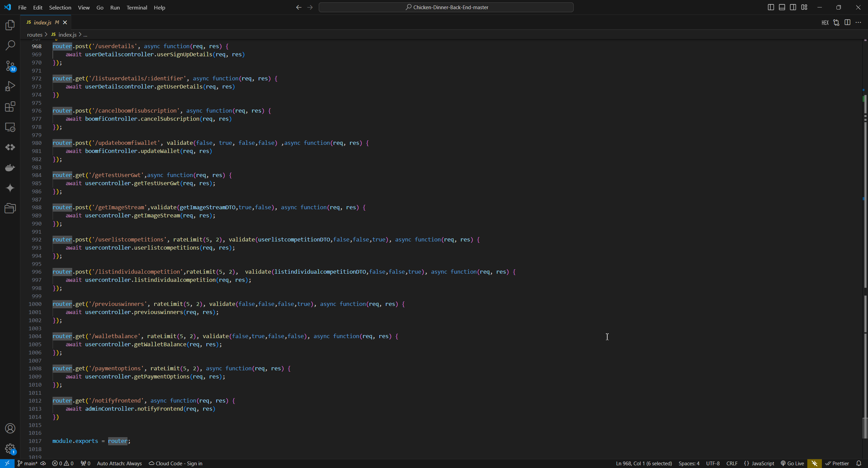
Task: Open JavaScript language mode selector
Action: pos(759,463)
